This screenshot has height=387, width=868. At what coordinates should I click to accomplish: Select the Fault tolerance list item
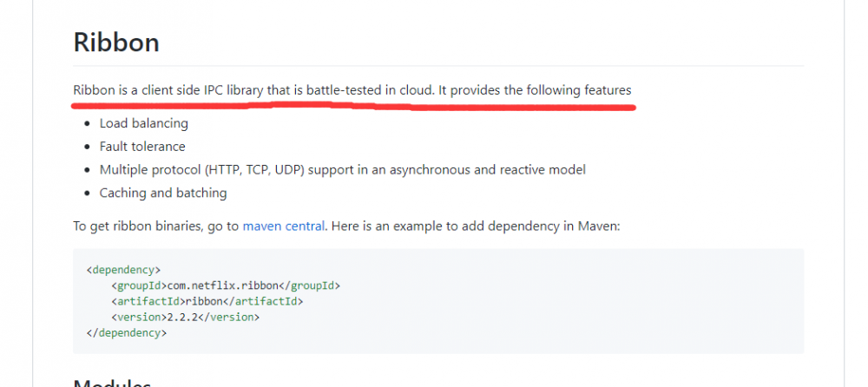(142, 147)
